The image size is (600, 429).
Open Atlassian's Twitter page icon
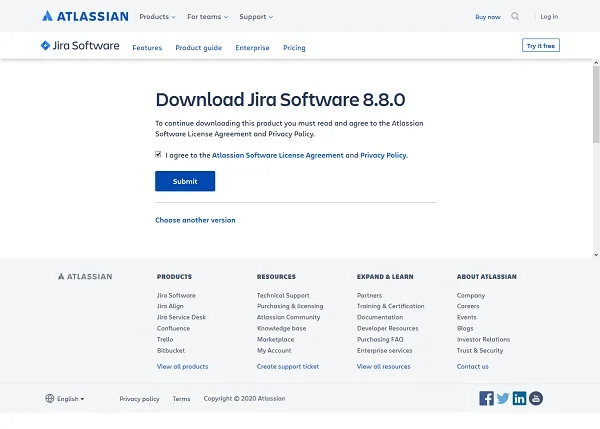[x=503, y=398]
